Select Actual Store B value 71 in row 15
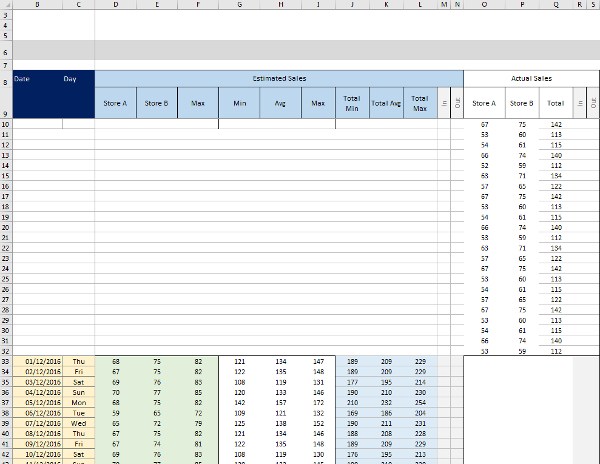This screenshot has width=600, height=464. click(x=522, y=176)
